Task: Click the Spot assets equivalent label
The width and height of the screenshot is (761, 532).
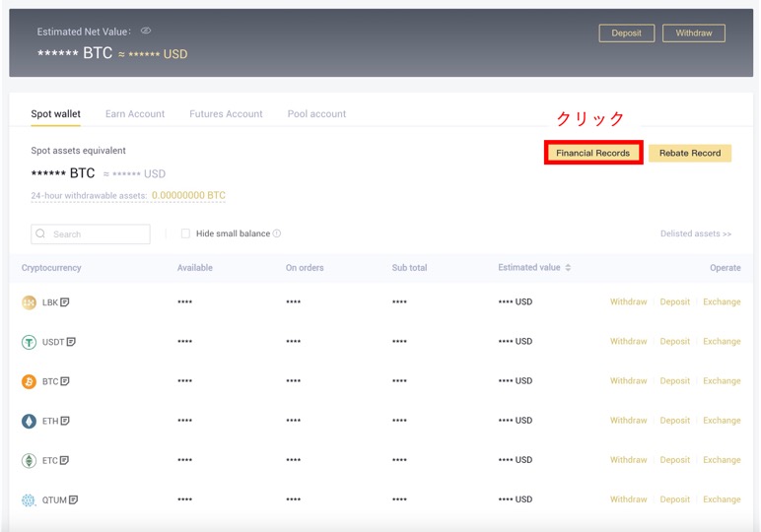Action: point(78,151)
